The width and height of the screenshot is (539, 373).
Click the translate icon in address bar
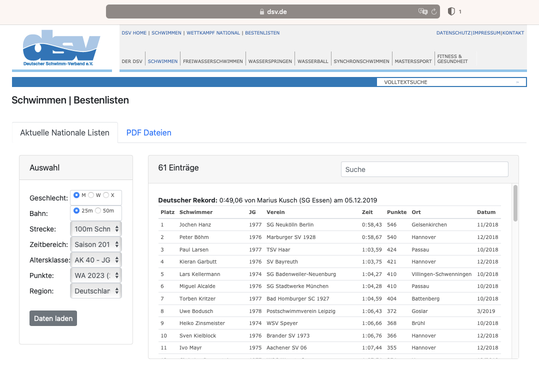(x=422, y=12)
